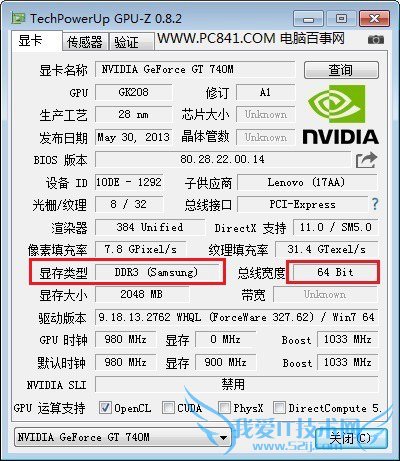Toggle the PhysX checkbox

pyautogui.click(x=224, y=407)
